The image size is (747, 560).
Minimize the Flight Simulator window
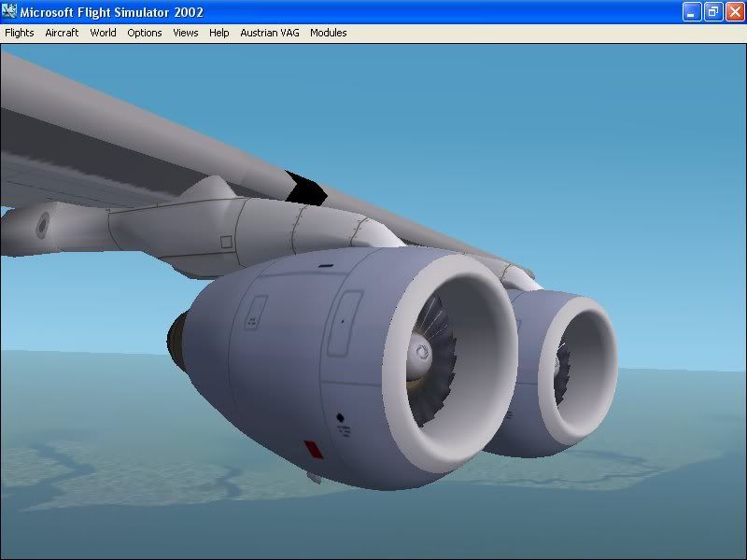click(692, 11)
